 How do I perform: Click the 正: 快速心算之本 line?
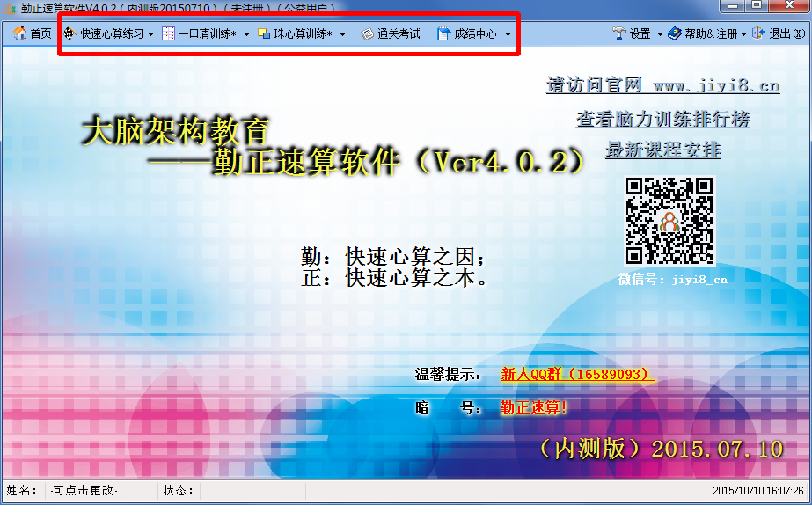tap(394, 278)
